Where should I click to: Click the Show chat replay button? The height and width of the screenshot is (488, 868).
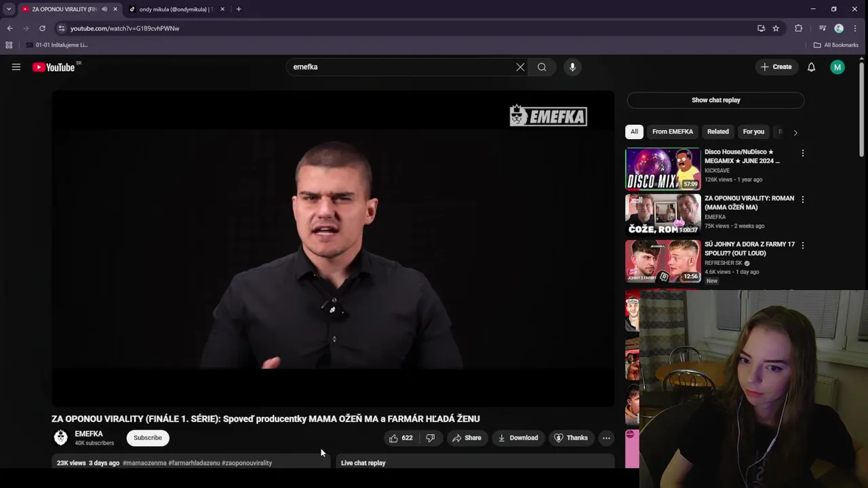715,100
